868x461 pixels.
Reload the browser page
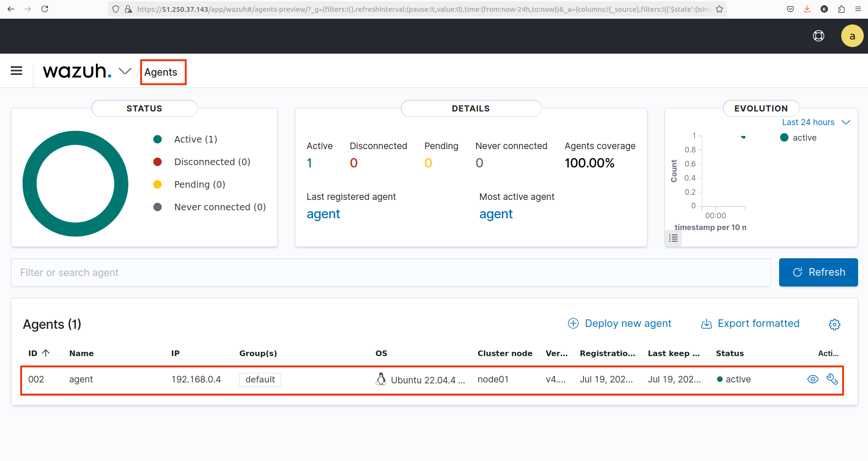pyautogui.click(x=45, y=9)
